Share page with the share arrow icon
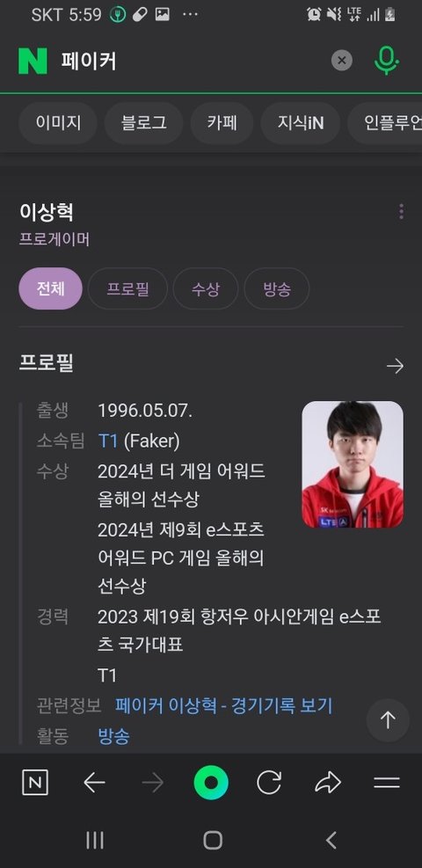The width and height of the screenshot is (422, 868). [x=328, y=783]
